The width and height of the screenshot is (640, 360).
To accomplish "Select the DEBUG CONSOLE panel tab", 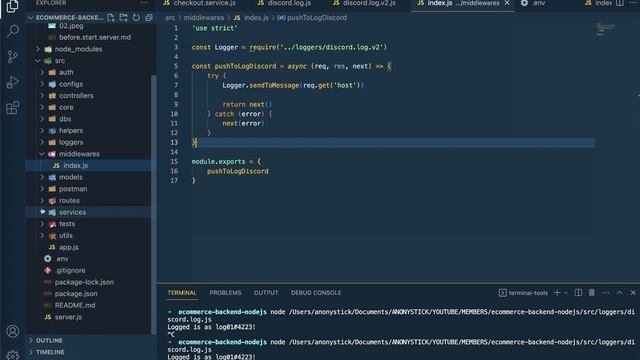I will 316,293.
